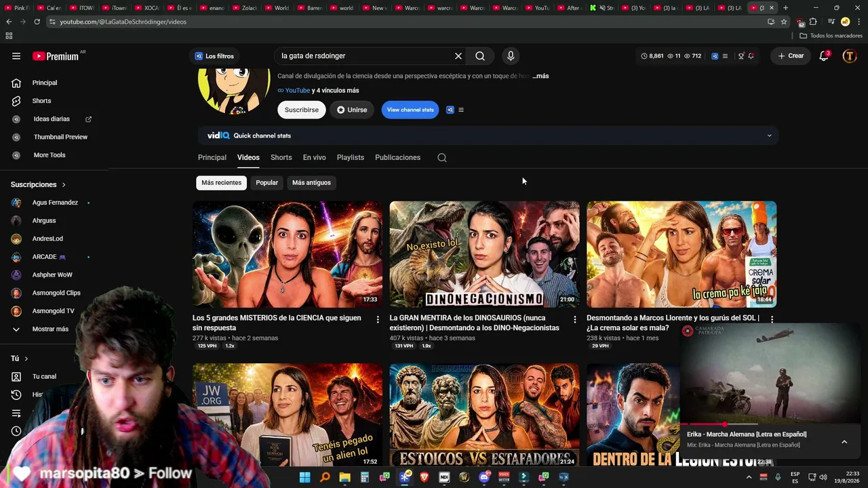The width and height of the screenshot is (868, 488).
Task: Select the Más recientes sort chip
Action: (221, 183)
